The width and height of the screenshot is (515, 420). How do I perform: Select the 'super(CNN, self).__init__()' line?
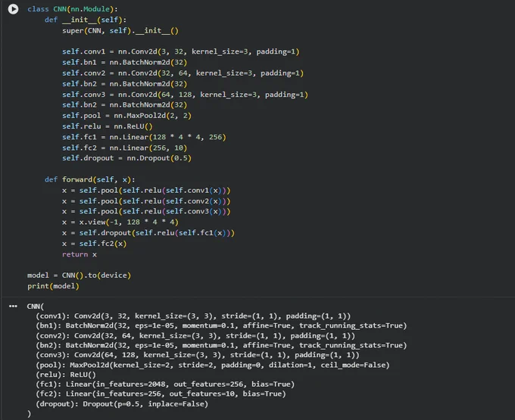pos(120,31)
